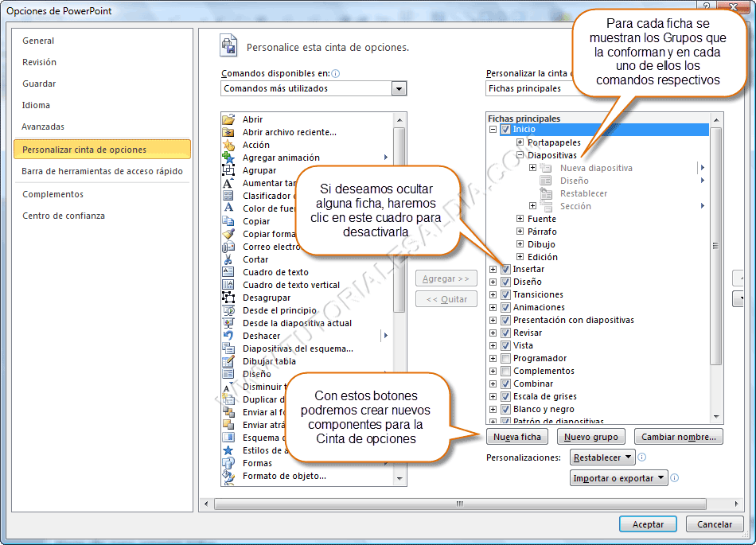Click info icon beside Restablecer dropdown
756x545 pixels.
(641, 457)
